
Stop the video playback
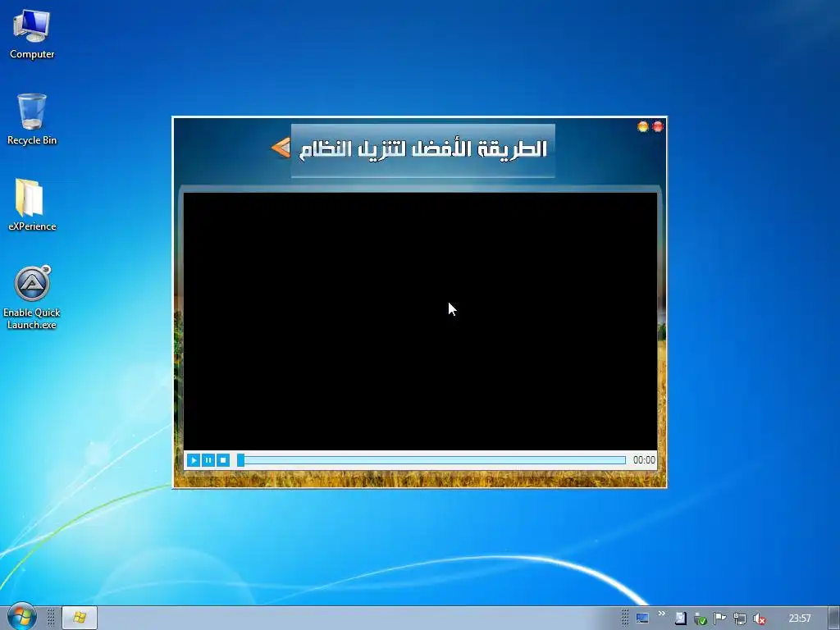(x=223, y=460)
